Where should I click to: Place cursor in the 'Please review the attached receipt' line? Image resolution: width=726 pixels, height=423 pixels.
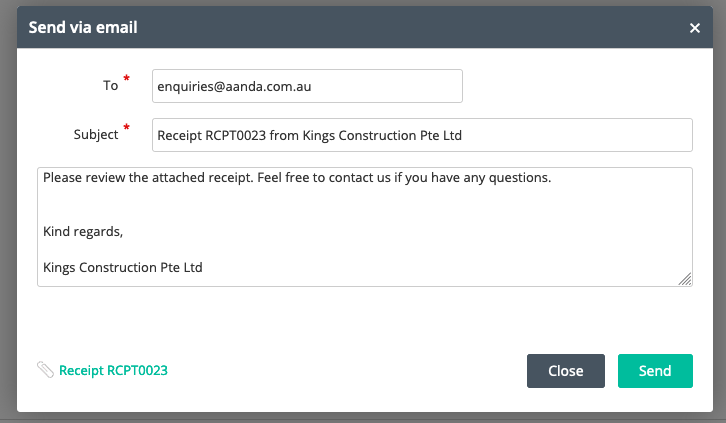pyautogui.click(x=297, y=178)
